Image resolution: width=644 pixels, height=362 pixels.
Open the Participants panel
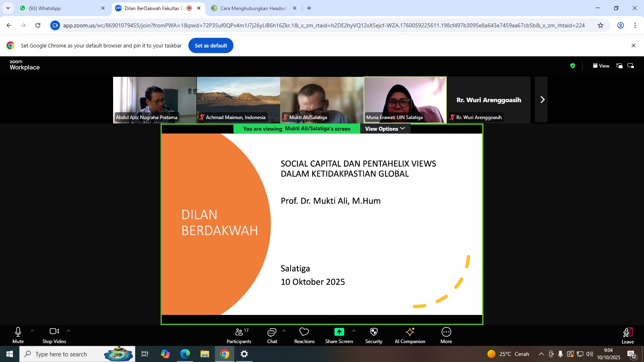pyautogui.click(x=239, y=335)
